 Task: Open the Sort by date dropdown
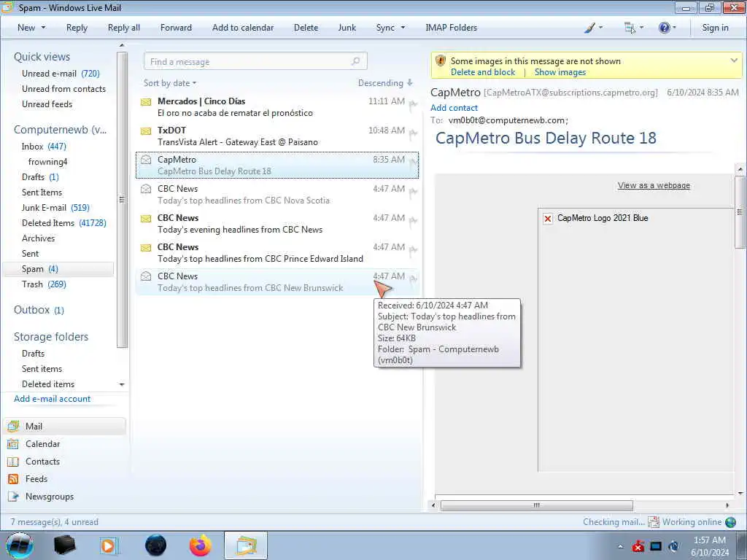[x=169, y=83]
